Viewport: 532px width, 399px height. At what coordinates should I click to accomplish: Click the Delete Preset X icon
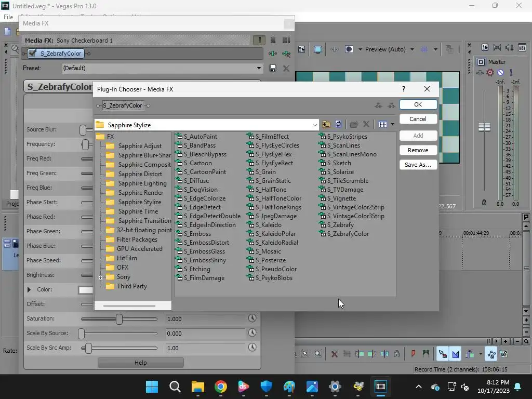tap(286, 68)
